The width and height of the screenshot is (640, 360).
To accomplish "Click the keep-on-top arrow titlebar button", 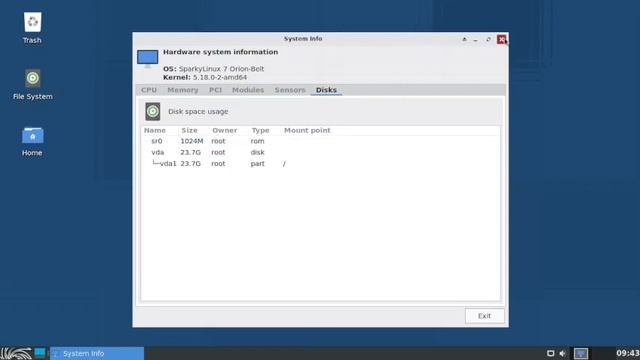I will click(464, 40).
